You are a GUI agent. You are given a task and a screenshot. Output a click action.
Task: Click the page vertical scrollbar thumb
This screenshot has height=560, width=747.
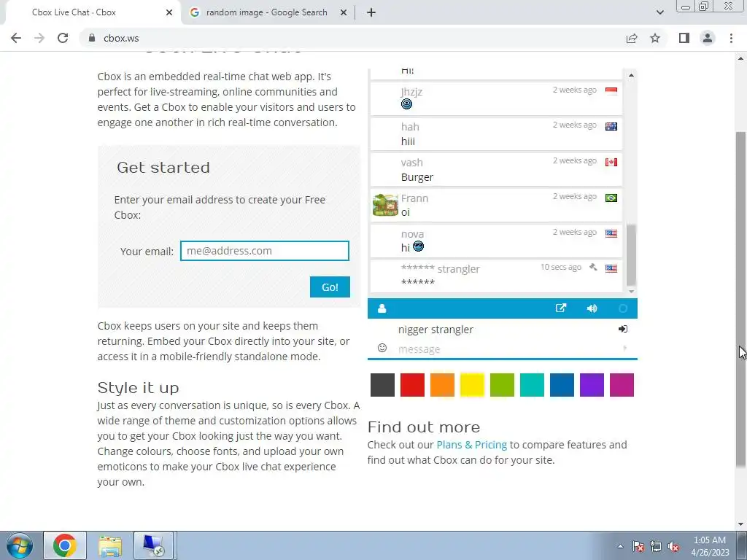(x=741, y=300)
